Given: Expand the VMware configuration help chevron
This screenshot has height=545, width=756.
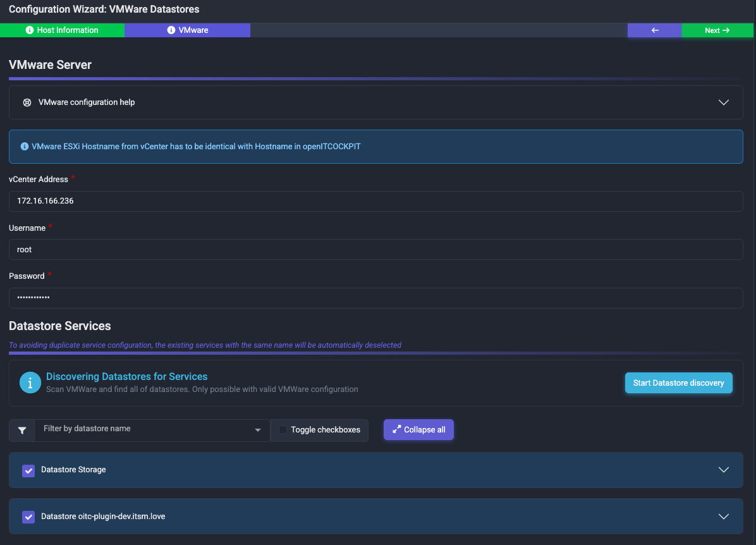Looking at the screenshot, I should pos(724,102).
